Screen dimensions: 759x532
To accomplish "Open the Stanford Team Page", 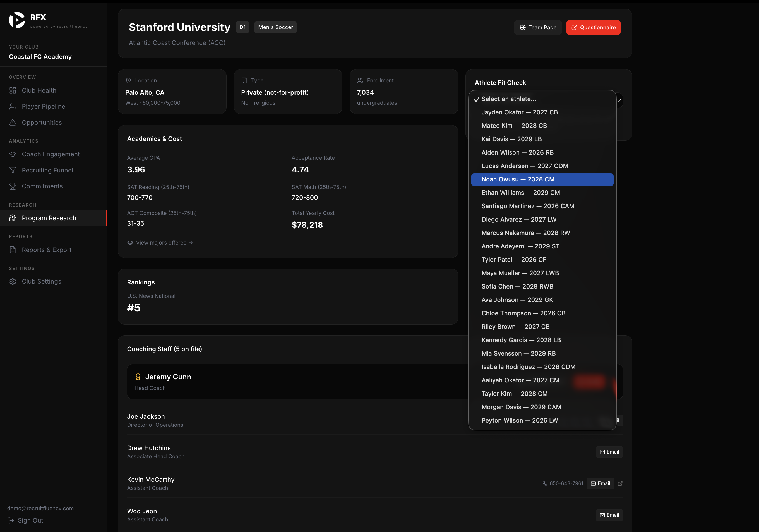I will click(537, 27).
